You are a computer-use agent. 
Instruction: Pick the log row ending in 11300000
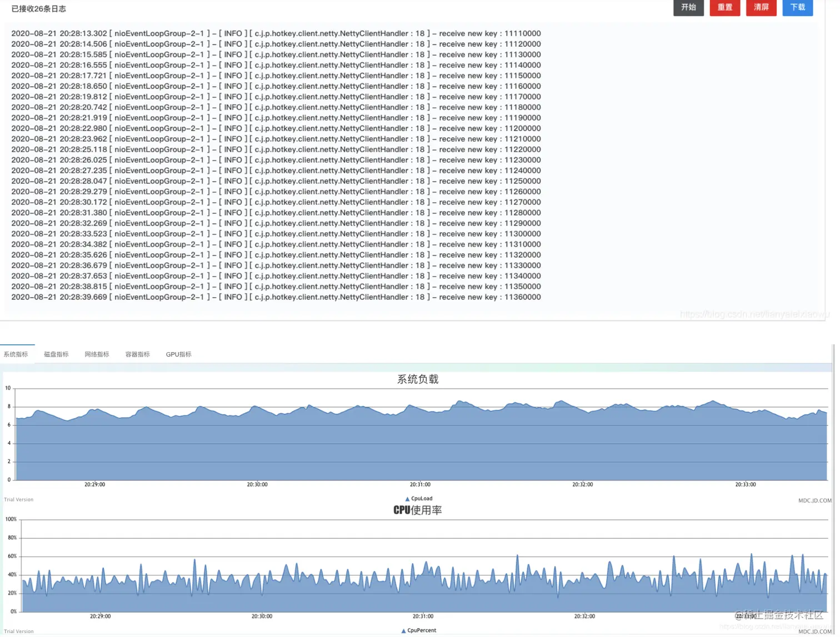(276, 234)
